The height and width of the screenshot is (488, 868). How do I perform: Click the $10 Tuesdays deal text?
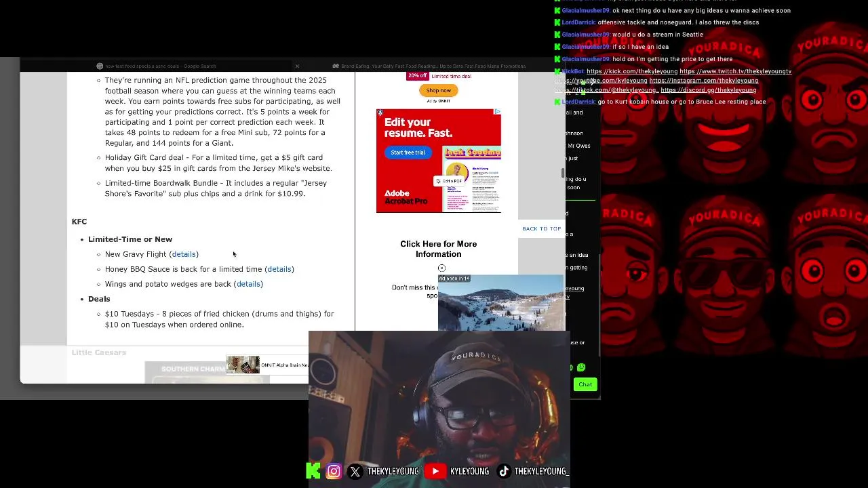tap(220, 319)
